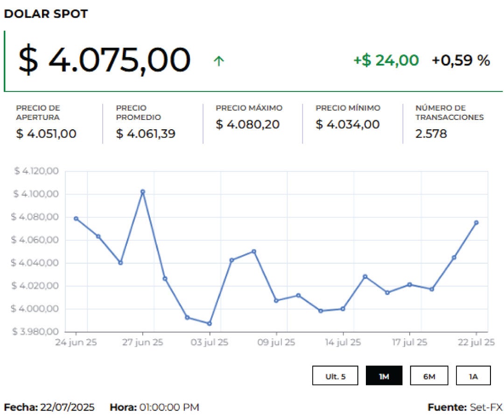Click the first data point at 24 jun
The width and height of the screenshot is (504, 420).
76,218
